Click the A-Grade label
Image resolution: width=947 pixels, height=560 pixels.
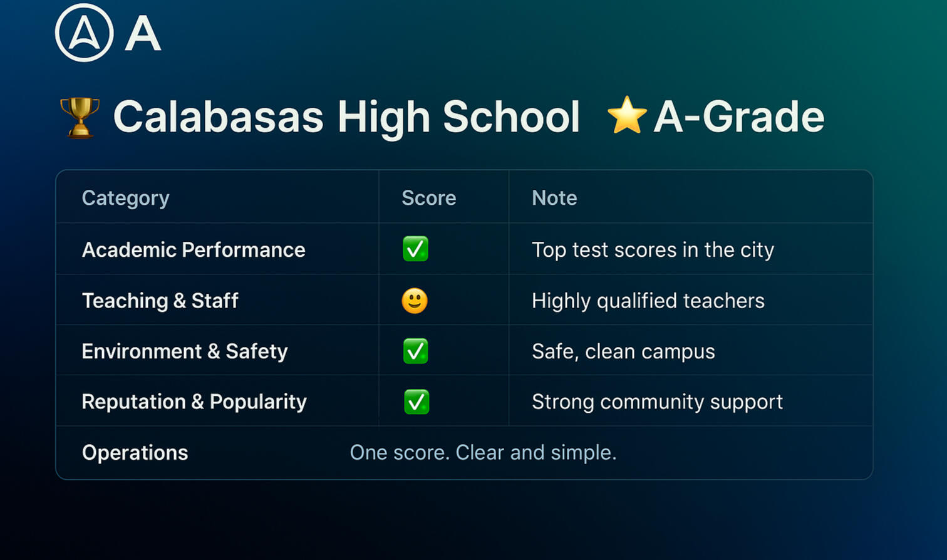coord(739,117)
